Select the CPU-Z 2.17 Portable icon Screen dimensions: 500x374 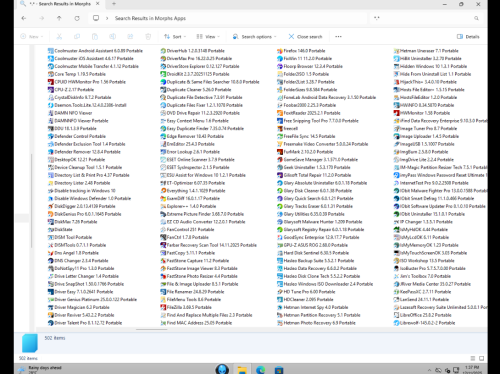[x=51, y=90]
